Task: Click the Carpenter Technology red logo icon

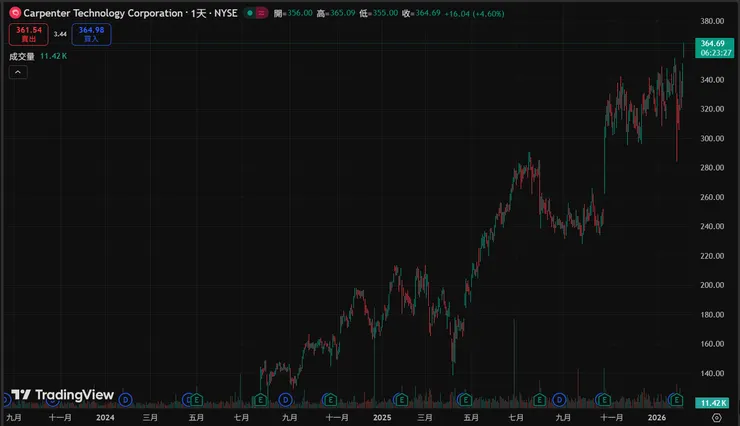Action: [x=15, y=13]
